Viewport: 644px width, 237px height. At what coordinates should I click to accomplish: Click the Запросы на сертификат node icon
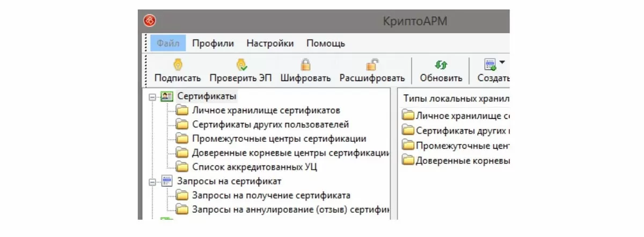166,182
